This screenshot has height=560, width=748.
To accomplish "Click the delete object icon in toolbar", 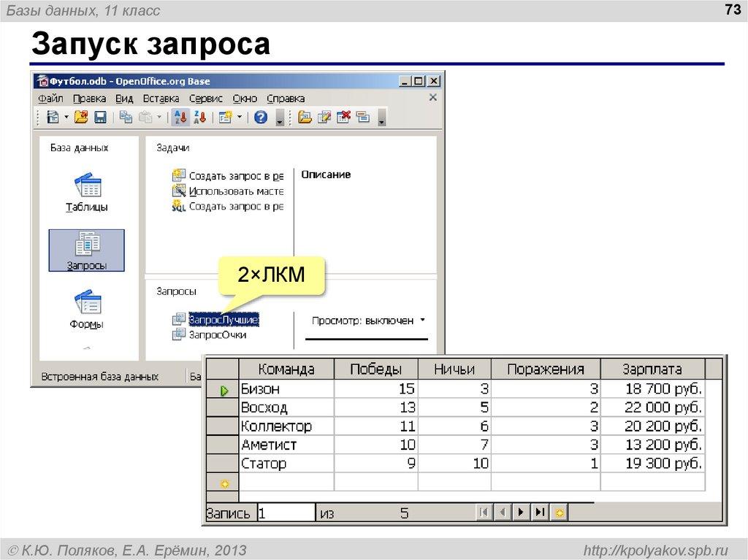I will pos(343,117).
